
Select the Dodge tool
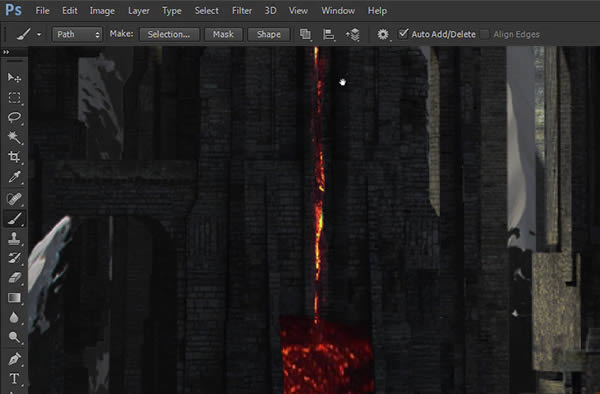pyautogui.click(x=14, y=337)
